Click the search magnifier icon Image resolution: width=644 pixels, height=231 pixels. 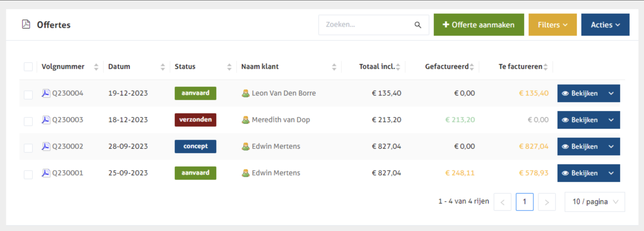[418, 25]
